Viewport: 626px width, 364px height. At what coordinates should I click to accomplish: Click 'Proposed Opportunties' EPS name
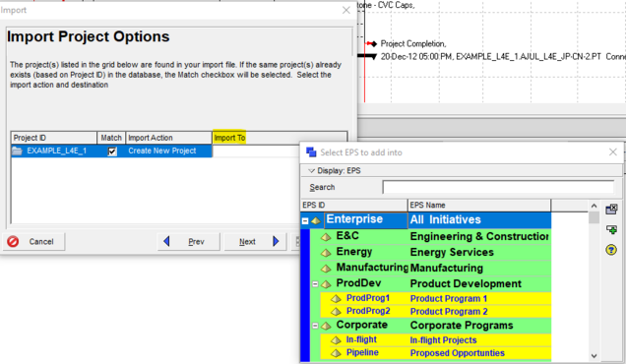[x=457, y=353]
